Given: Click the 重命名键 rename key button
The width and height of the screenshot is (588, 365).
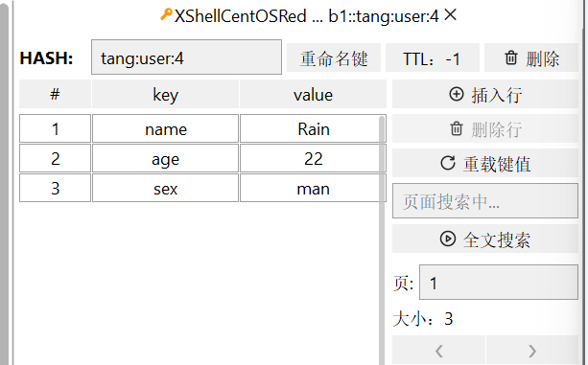Looking at the screenshot, I should click(334, 57).
